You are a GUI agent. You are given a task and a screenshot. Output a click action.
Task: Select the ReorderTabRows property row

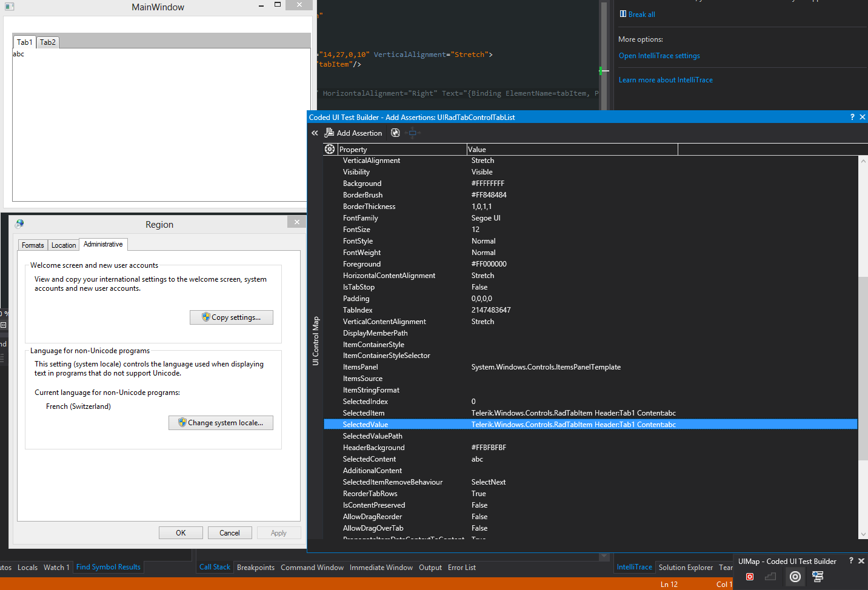[x=590, y=494]
